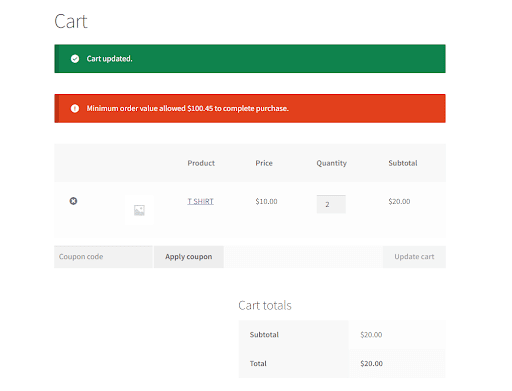Open the T SHIRT product link
The image size is (512, 391).
click(x=200, y=201)
